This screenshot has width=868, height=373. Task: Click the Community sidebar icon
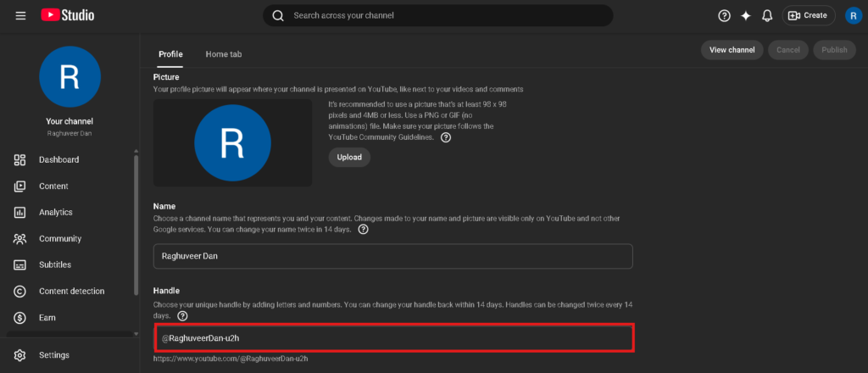point(20,239)
